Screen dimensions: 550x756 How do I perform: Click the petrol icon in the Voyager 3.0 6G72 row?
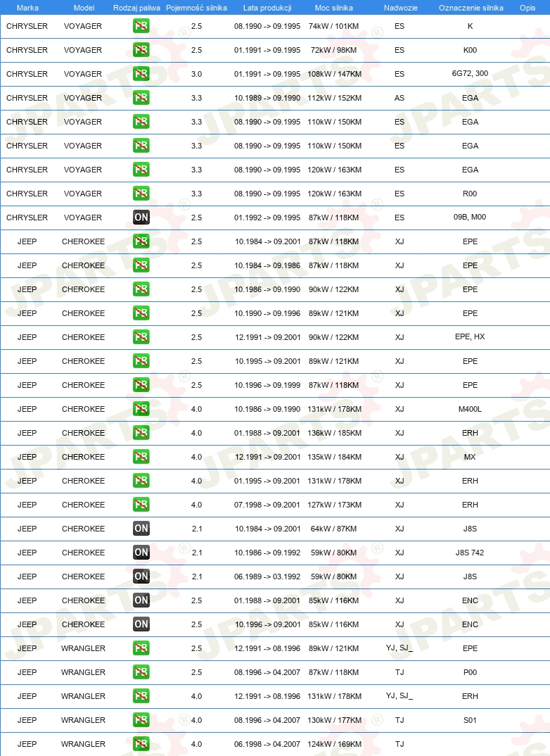pos(141,74)
